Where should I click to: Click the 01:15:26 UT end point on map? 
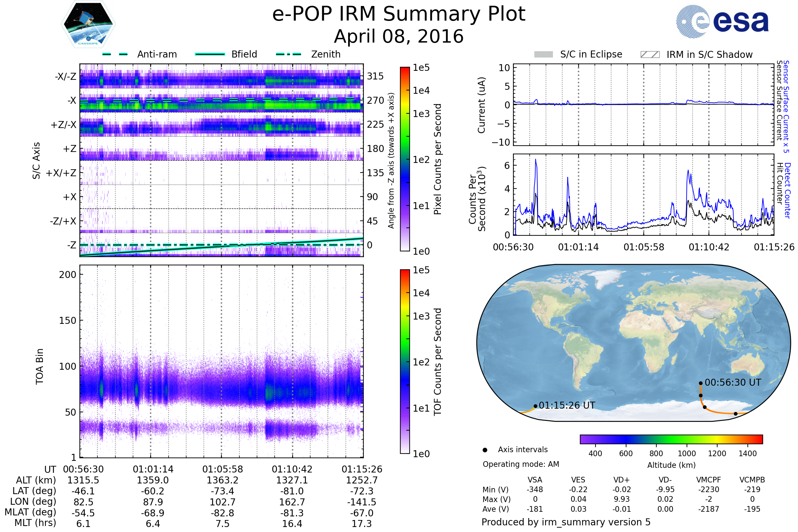tap(535, 406)
